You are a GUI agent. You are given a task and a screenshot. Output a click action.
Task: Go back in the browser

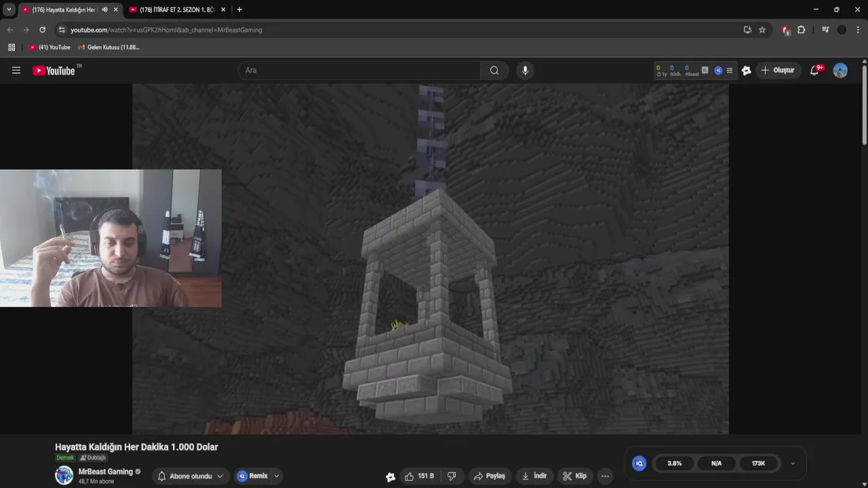coord(9,30)
